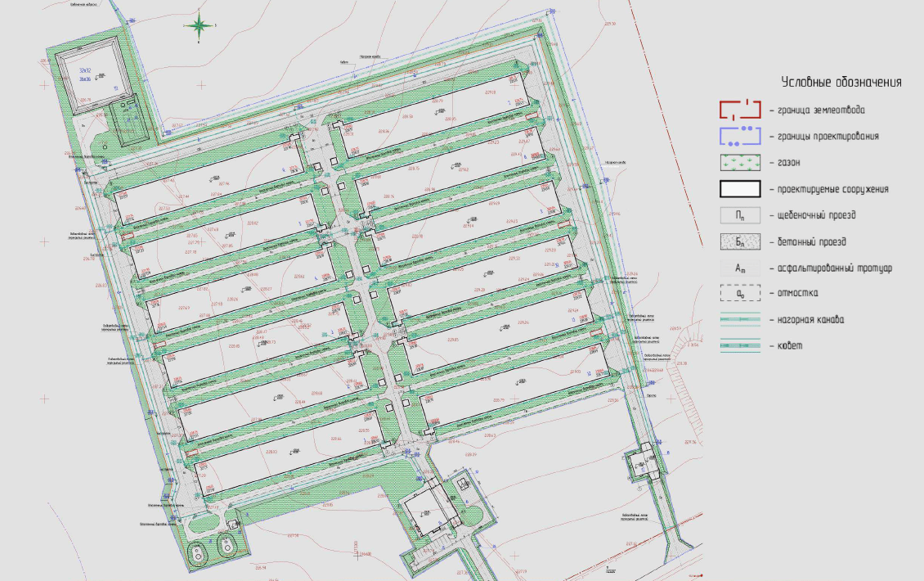924x581 pixels.
Task: Select the red land allotment boundary legend symbol
Action: [739, 110]
